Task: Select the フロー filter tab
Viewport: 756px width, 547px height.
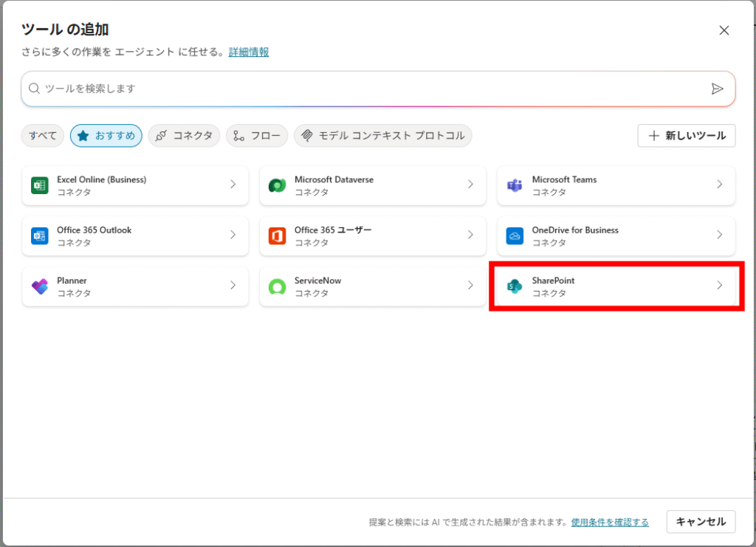Action: pos(257,135)
